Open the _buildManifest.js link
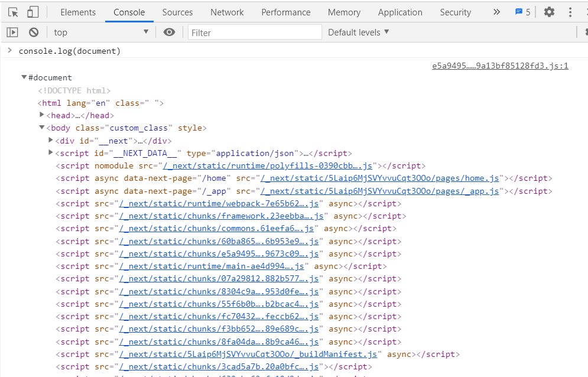This screenshot has height=377, width=588. (x=248, y=355)
